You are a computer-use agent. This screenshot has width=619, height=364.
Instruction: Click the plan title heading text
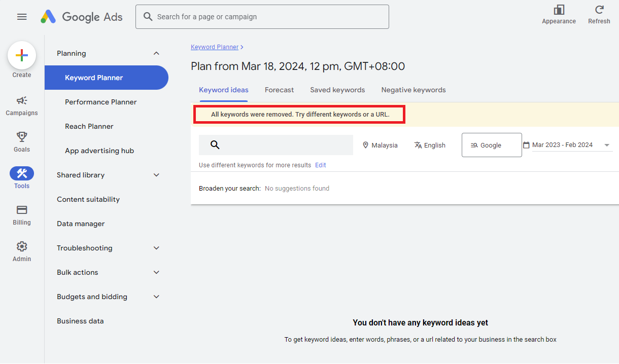[298, 66]
